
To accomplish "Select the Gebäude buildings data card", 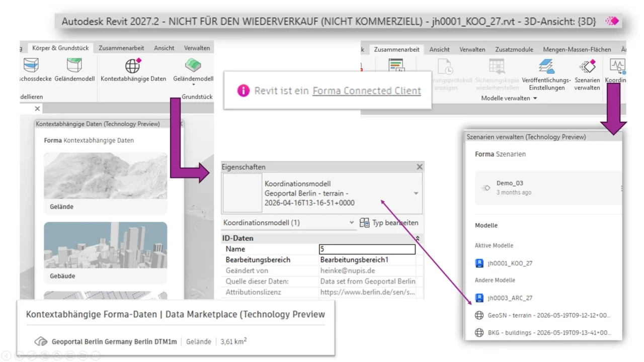I will 106,253.
